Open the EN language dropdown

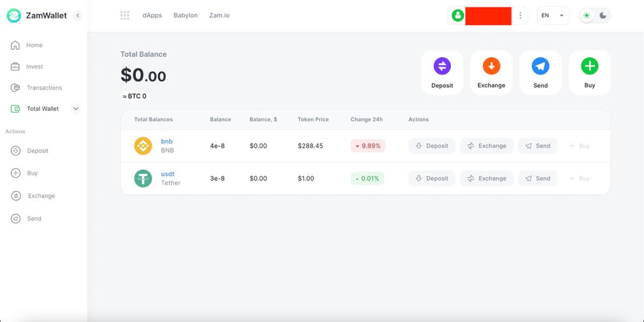tap(553, 15)
